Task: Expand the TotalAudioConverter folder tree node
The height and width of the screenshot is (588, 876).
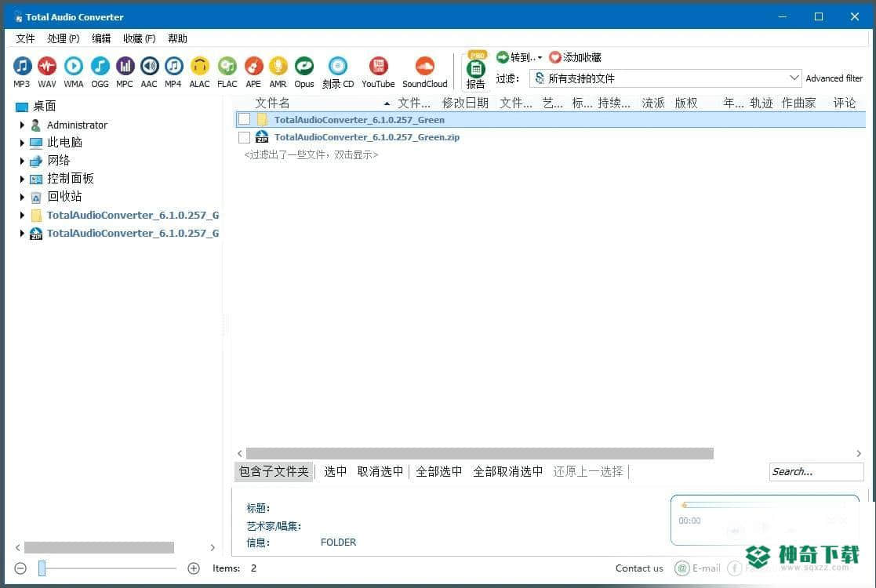Action: pyautogui.click(x=22, y=216)
